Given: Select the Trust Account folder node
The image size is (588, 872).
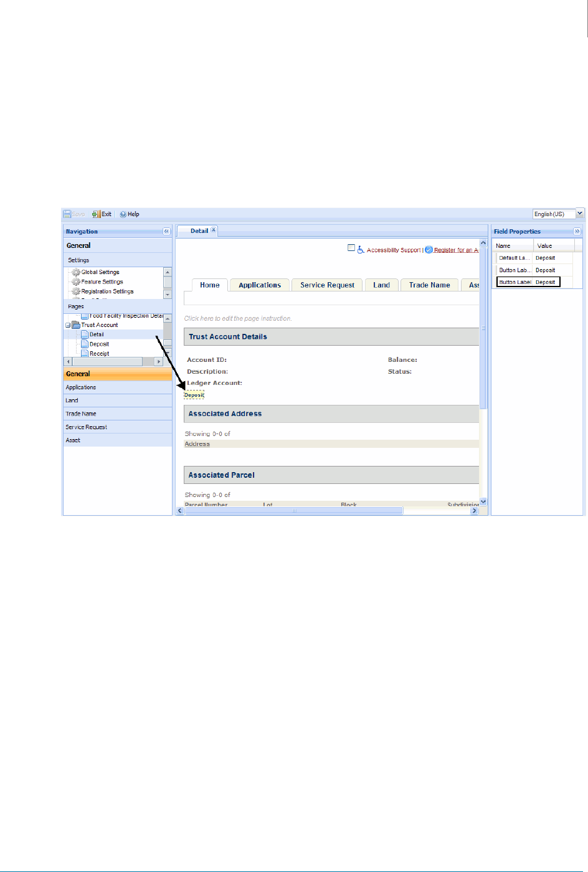Looking at the screenshot, I should click(99, 325).
